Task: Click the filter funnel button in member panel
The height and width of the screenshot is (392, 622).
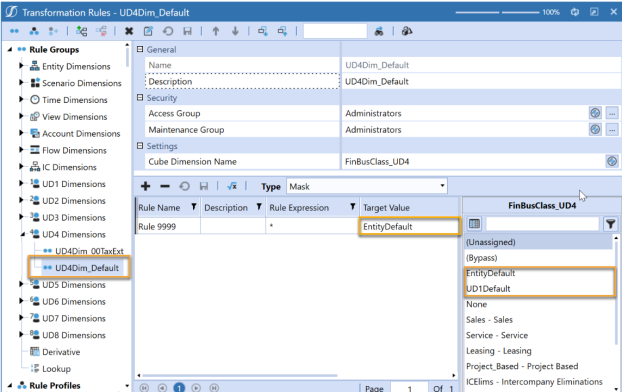Action: pos(610,224)
